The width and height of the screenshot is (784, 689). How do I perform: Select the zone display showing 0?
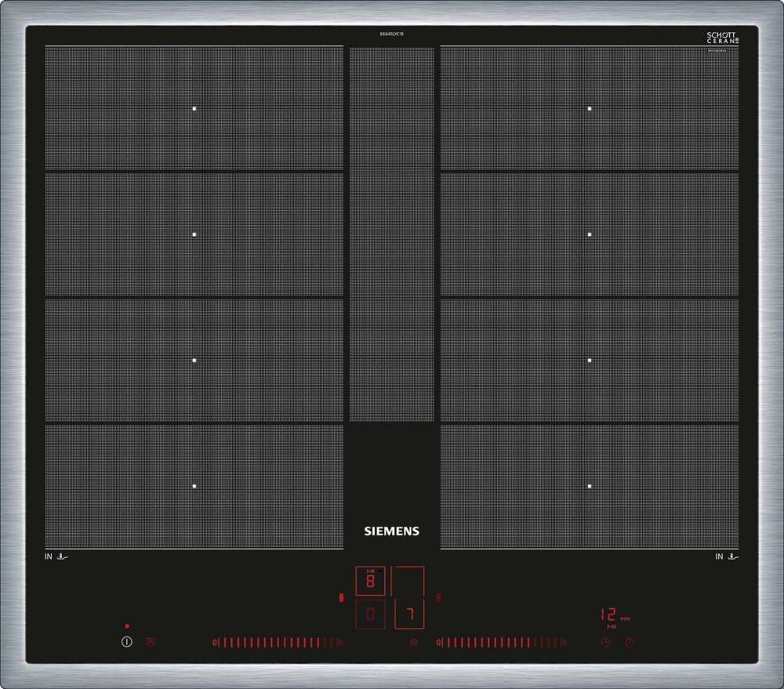coord(370,615)
